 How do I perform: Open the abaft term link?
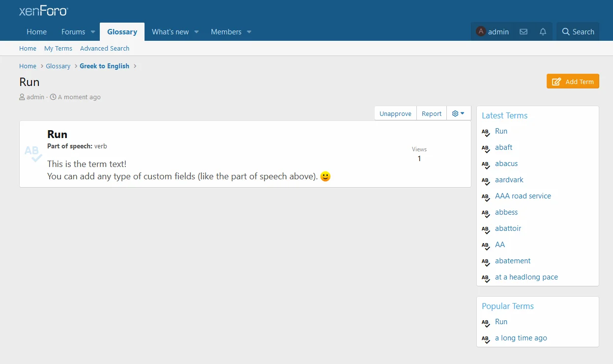pos(504,147)
